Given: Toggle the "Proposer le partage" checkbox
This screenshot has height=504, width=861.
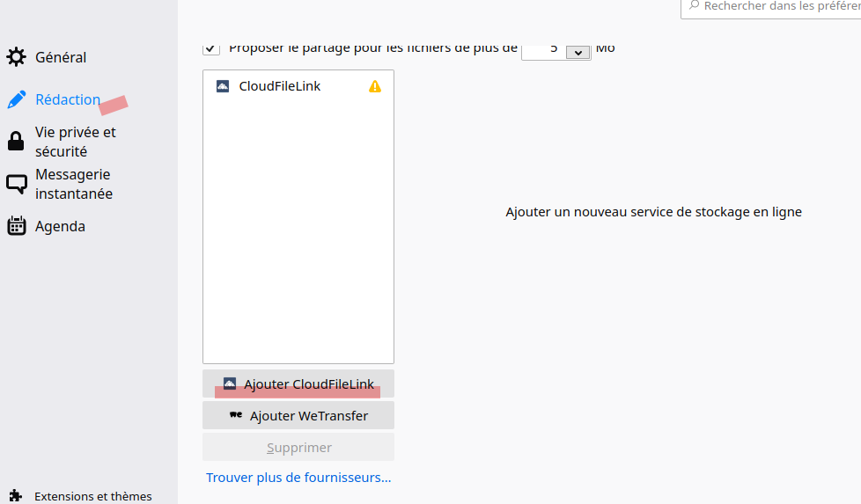Looking at the screenshot, I should coord(211,48).
